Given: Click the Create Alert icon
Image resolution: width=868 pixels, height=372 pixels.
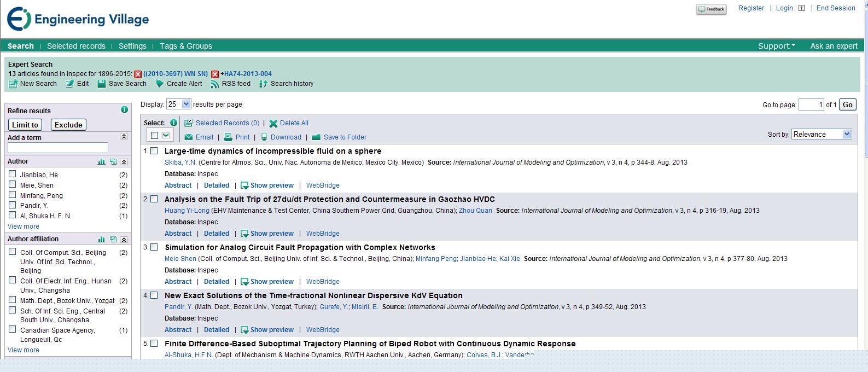Looking at the screenshot, I should click(159, 84).
